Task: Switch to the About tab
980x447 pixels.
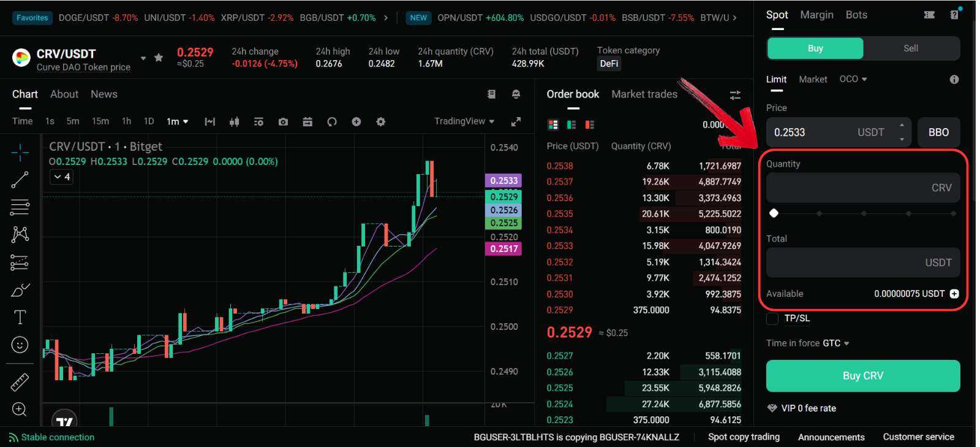Action: [x=64, y=94]
